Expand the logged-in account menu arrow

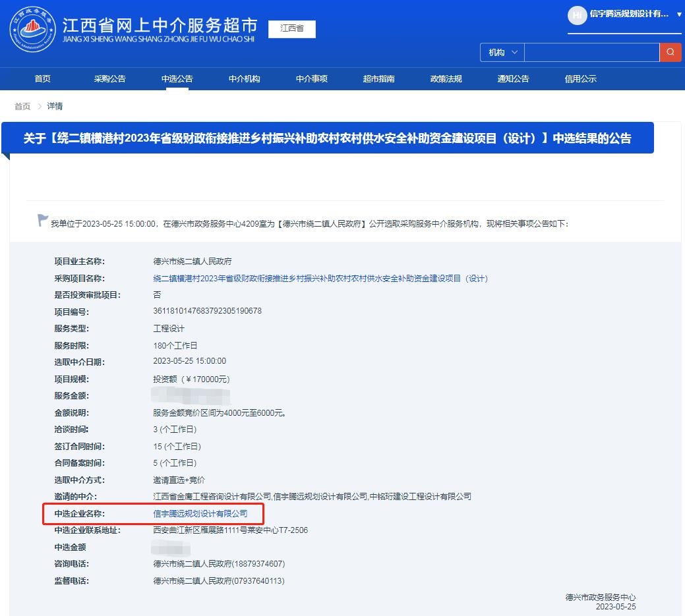point(680,15)
